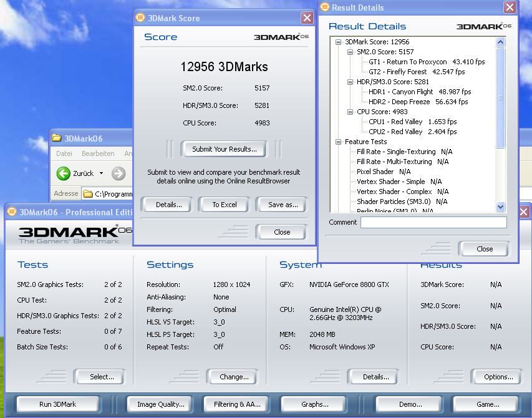Click Details button under System
The width and height of the screenshot is (532, 418).
(373, 377)
